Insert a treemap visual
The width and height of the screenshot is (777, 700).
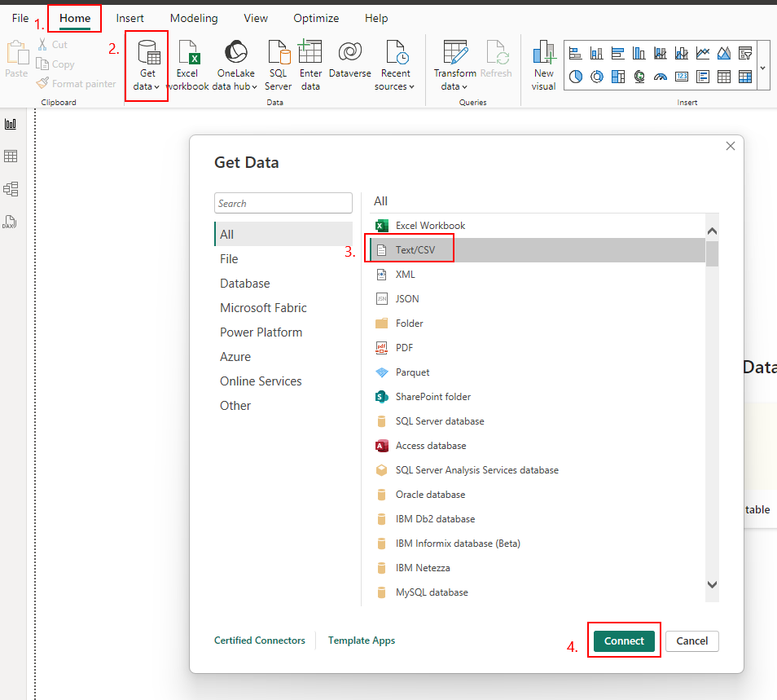click(x=618, y=77)
